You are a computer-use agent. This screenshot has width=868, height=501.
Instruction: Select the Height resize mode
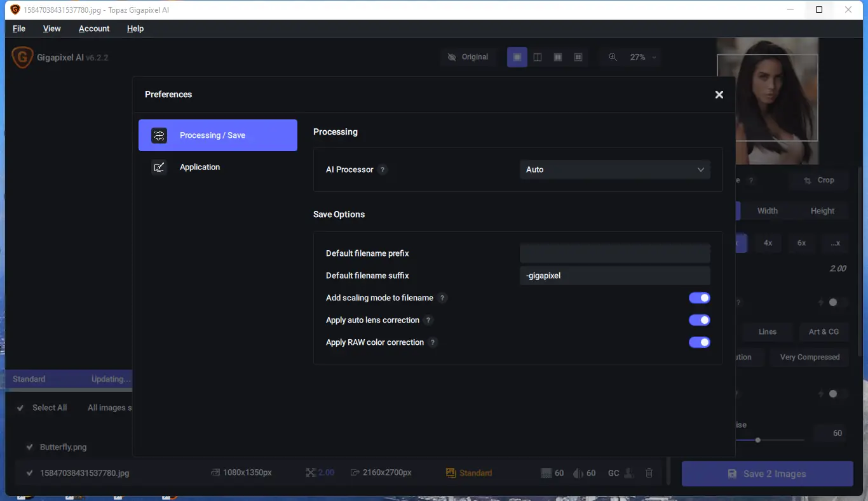coord(822,211)
